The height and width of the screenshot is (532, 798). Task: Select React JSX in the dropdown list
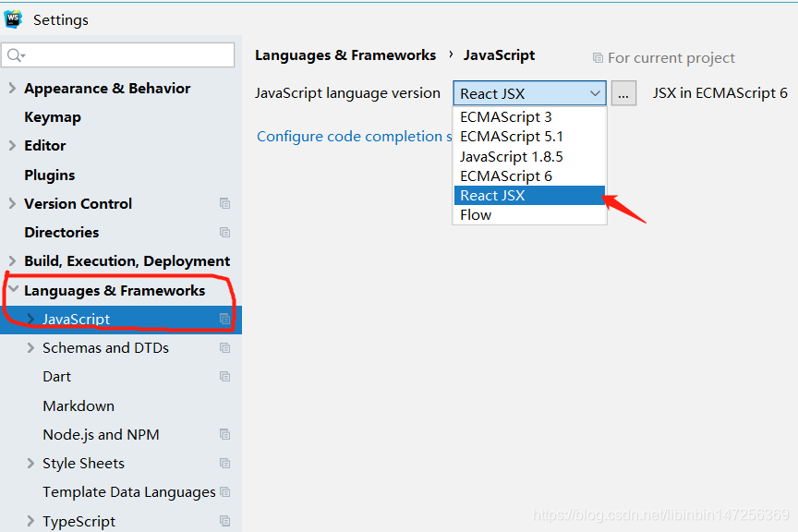pyautogui.click(x=529, y=196)
